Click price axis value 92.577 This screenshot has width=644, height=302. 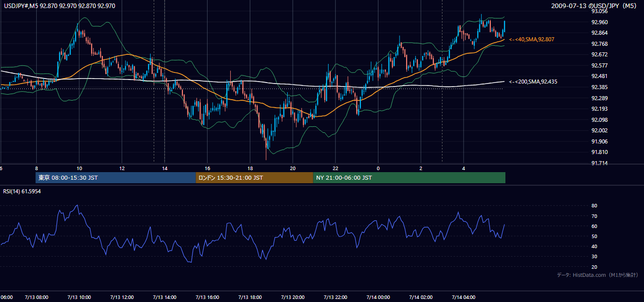pyautogui.click(x=599, y=65)
